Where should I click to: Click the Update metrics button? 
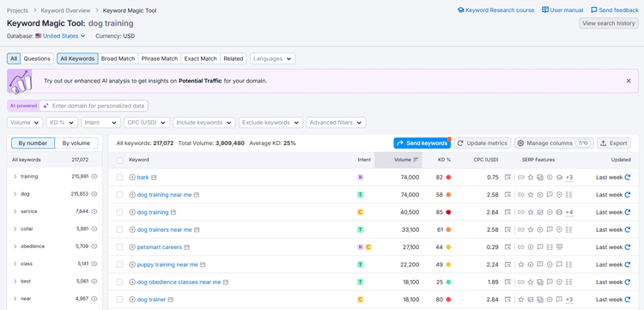point(483,143)
